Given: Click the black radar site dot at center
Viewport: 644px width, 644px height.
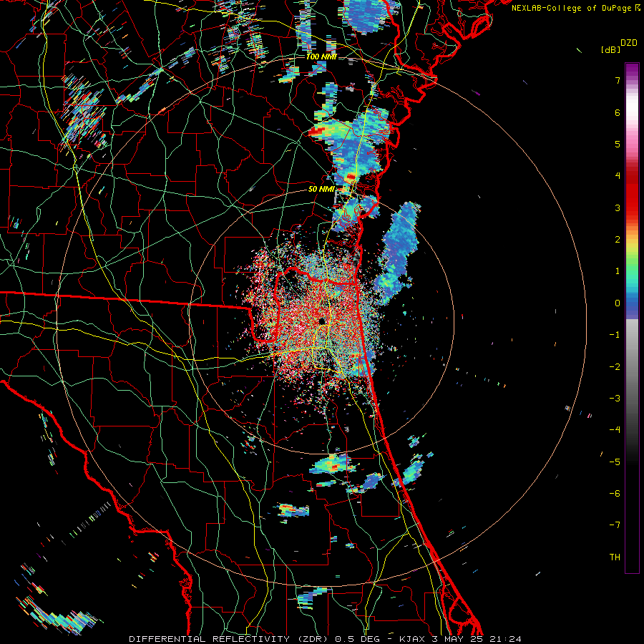Looking at the screenshot, I should [x=321, y=321].
